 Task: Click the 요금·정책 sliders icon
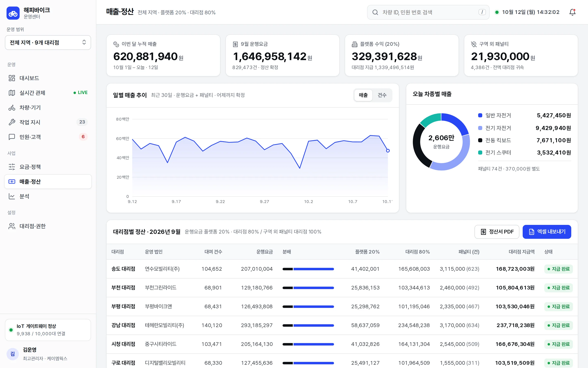click(12, 167)
